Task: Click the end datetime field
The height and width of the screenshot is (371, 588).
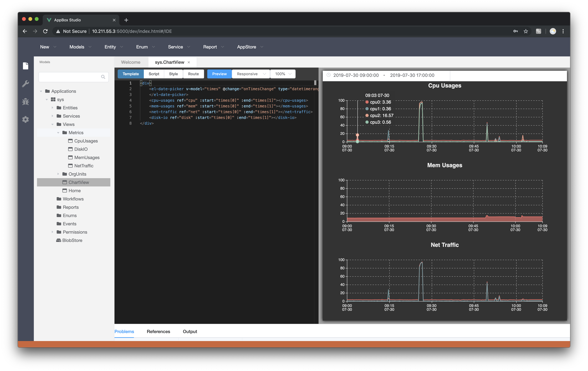Action: [x=412, y=75]
